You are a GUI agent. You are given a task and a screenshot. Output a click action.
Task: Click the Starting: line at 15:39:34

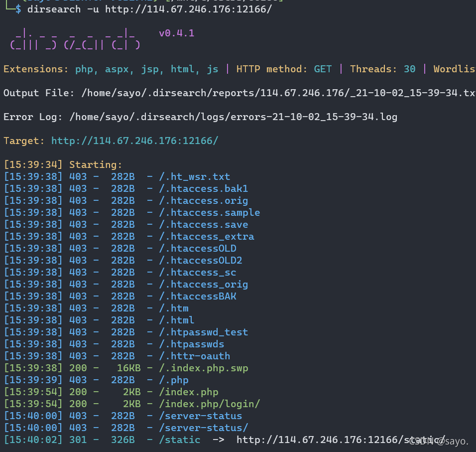(x=63, y=164)
